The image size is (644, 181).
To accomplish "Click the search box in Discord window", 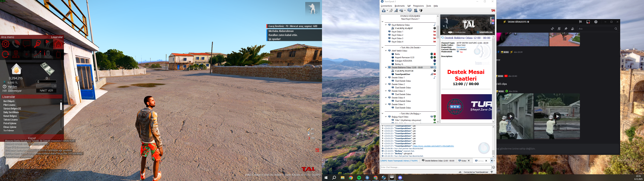I will (x=598, y=29).
